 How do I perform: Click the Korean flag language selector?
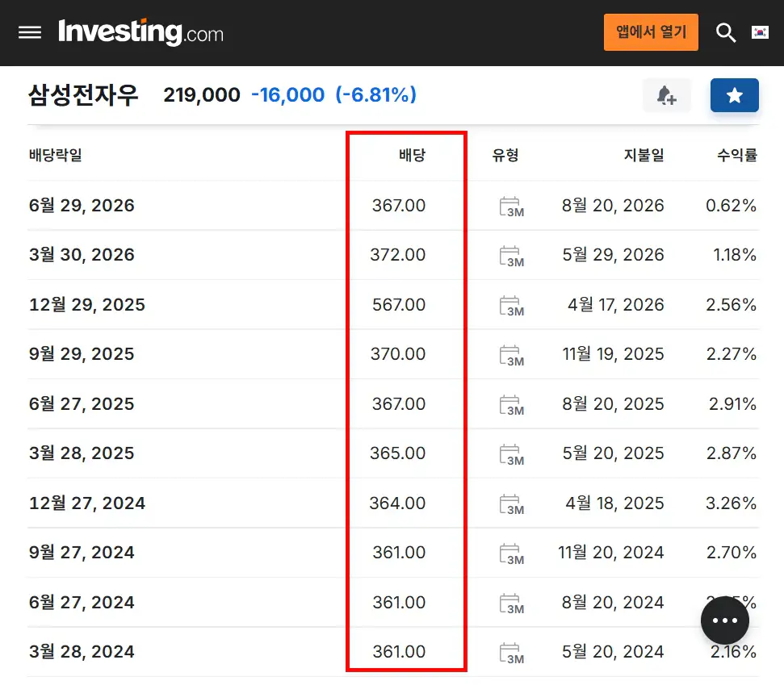760,32
